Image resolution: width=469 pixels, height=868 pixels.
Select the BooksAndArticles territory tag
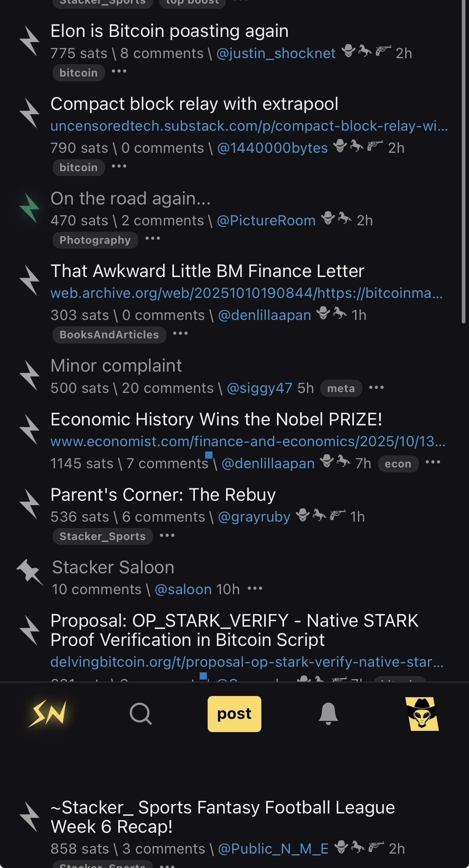pyautogui.click(x=109, y=335)
